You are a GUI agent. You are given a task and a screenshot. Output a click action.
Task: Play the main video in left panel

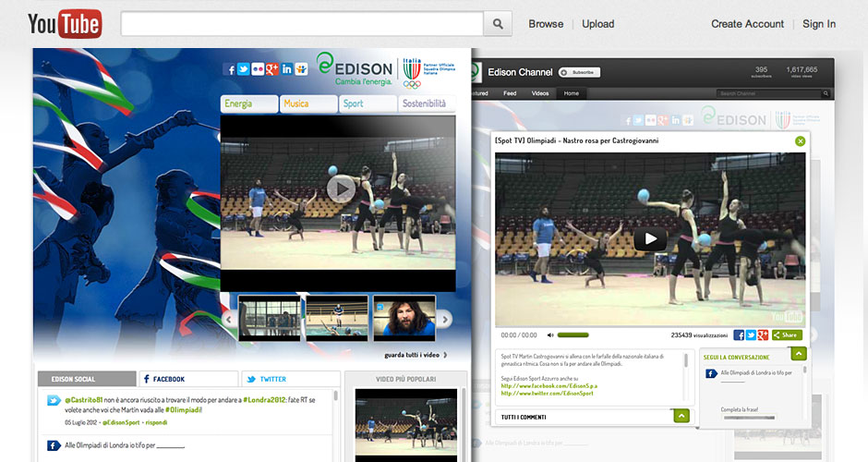(341, 188)
